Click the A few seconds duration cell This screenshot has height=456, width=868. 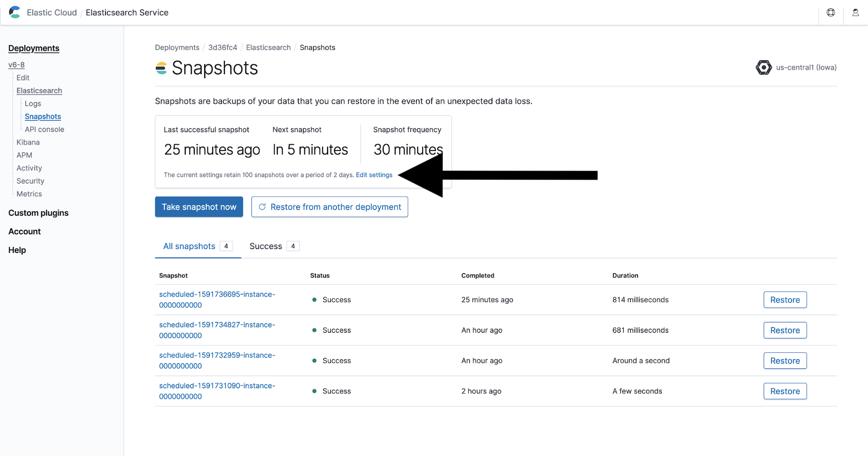click(x=637, y=391)
